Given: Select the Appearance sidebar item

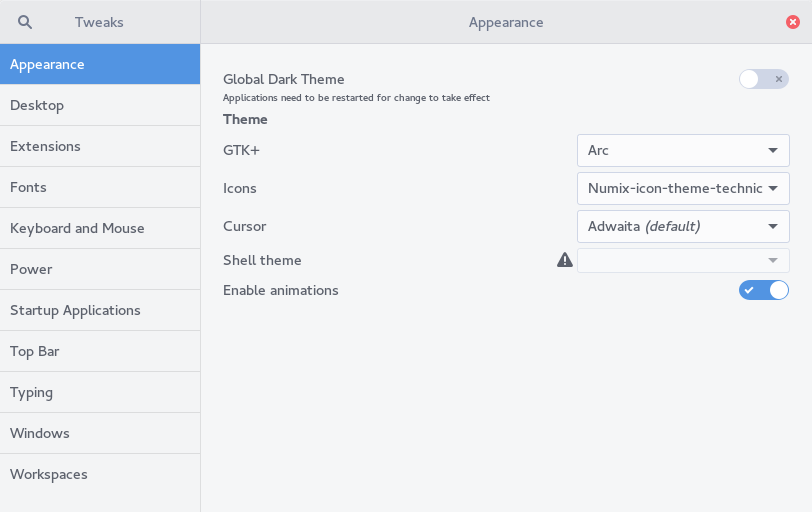Looking at the screenshot, I should click(100, 64).
